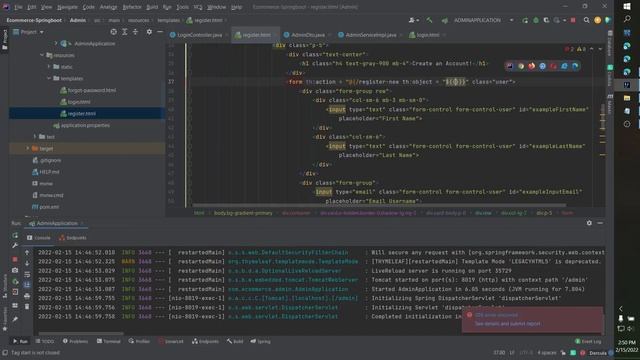Open Windows Start button
Image resolution: width=640 pixels, height=360 pixels.
[627, 6]
